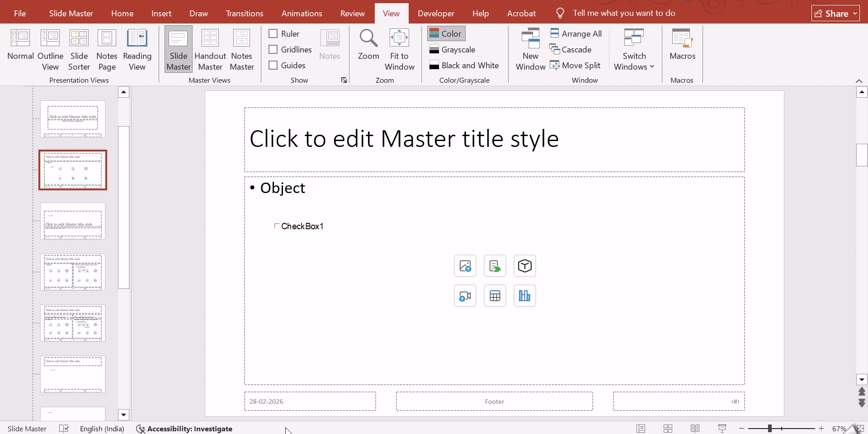Click the Insert Table placeholder icon

click(x=495, y=296)
